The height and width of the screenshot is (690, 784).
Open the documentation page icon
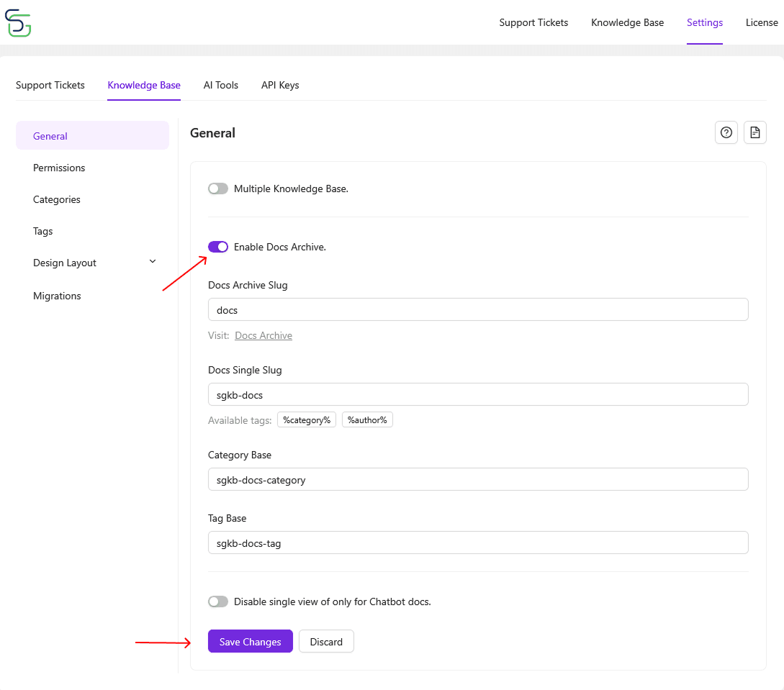pos(754,132)
